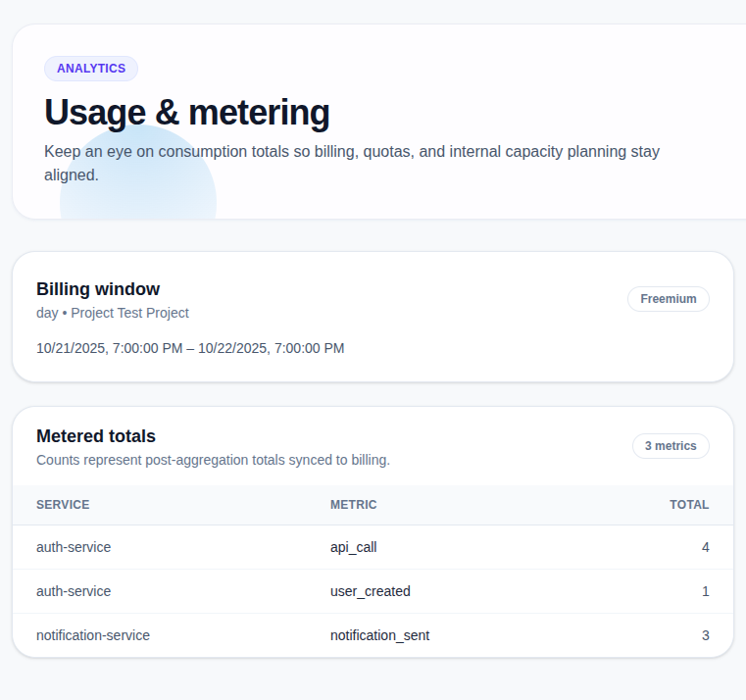Viewport: 746px width, 700px height.
Task: Click the billing date range text
Action: (190, 348)
